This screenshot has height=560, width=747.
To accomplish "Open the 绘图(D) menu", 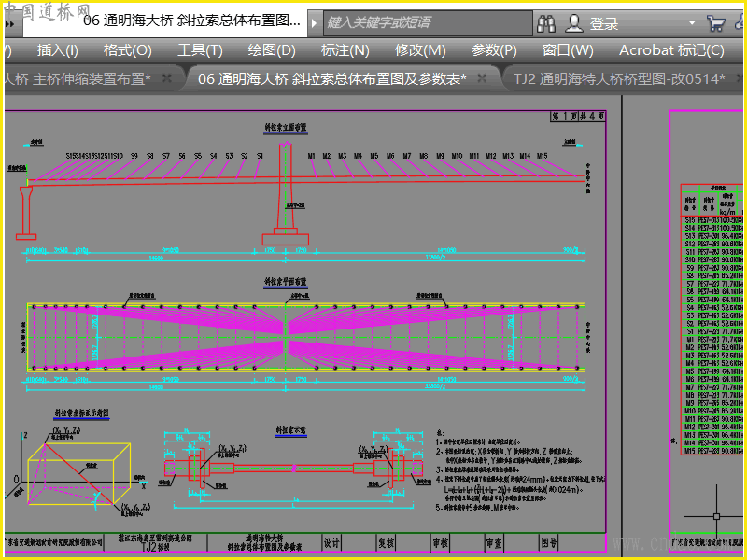I will [x=272, y=50].
